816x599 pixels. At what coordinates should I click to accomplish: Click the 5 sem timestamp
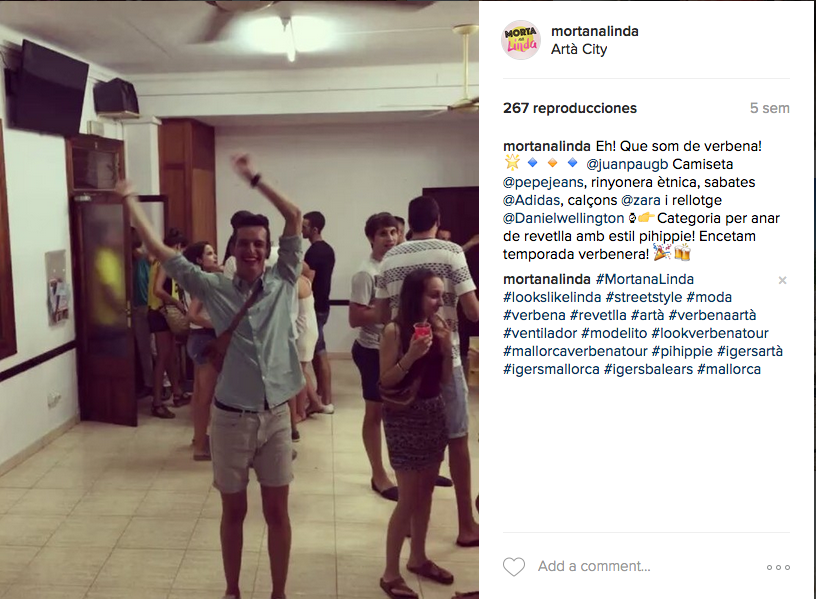770,108
